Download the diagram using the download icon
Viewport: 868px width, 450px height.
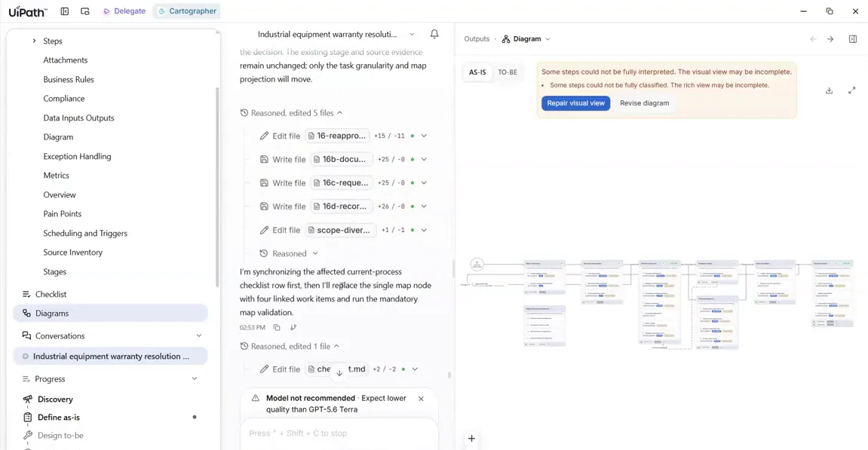[830, 90]
